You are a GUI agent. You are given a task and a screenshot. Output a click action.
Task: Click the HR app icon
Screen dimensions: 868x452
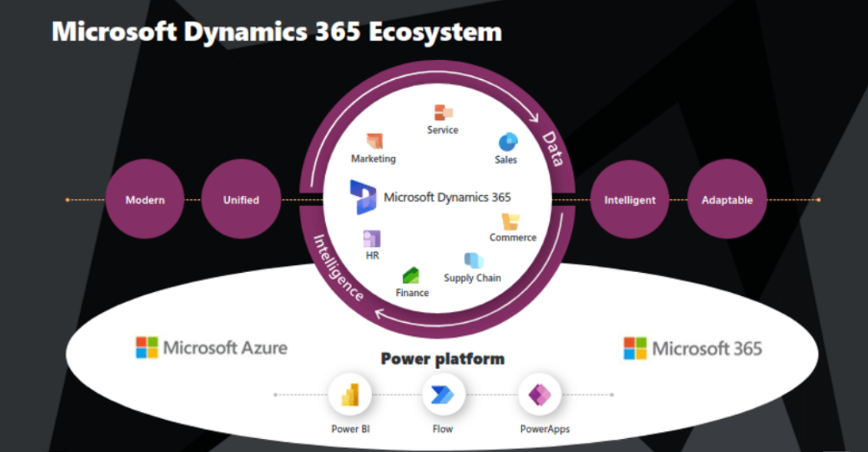(x=371, y=239)
